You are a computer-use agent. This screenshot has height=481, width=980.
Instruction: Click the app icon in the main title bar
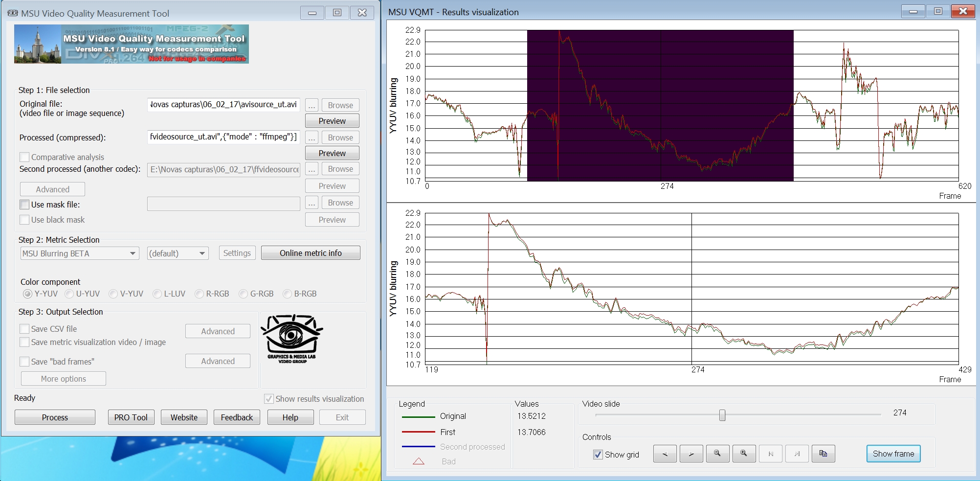(x=13, y=13)
